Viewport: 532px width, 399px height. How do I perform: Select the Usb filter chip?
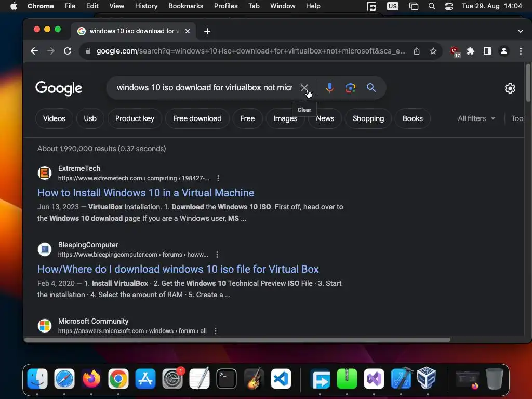90,118
